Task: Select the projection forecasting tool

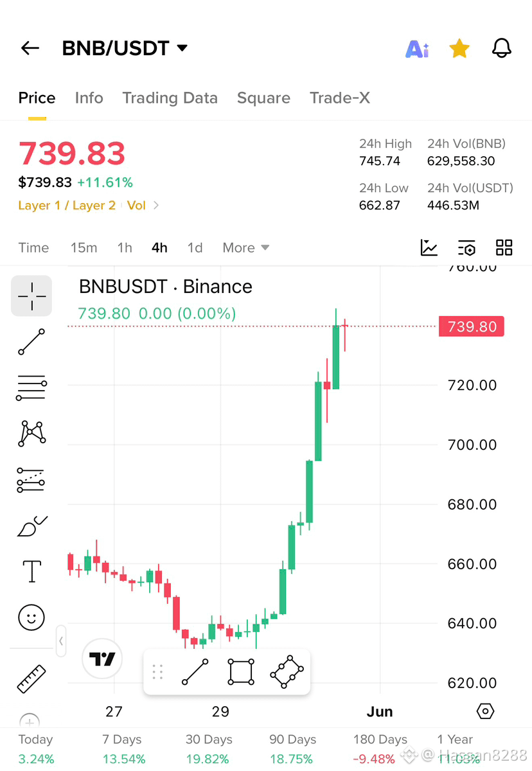Action: click(x=31, y=480)
